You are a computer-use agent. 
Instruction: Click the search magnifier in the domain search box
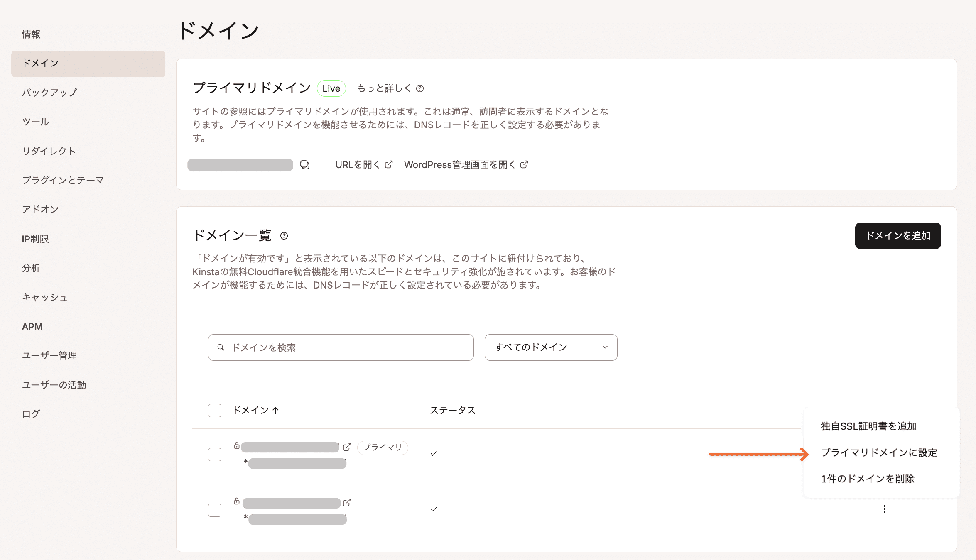pyautogui.click(x=221, y=347)
